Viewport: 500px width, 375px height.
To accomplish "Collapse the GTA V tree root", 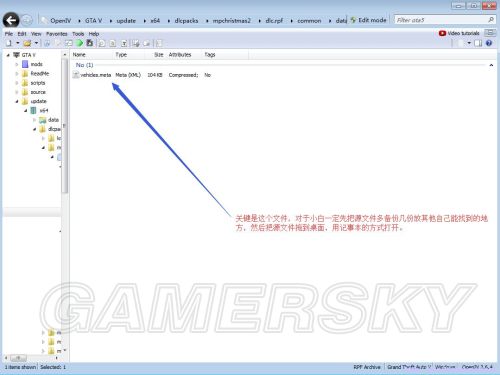I will (x=8, y=55).
